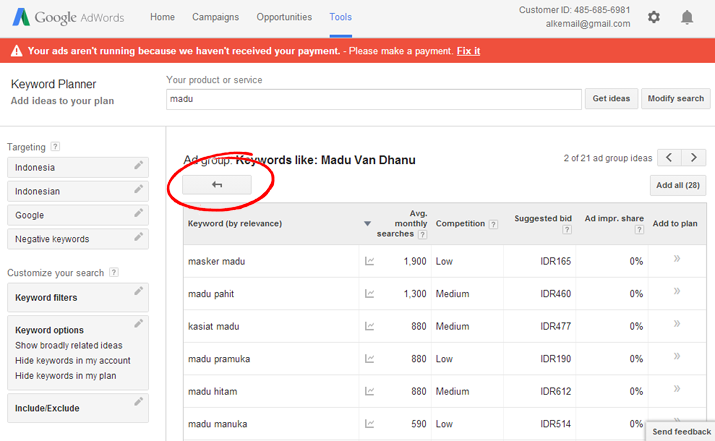
Task: Edit Include/Exclude pencil icon
Action: (x=139, y=402)
